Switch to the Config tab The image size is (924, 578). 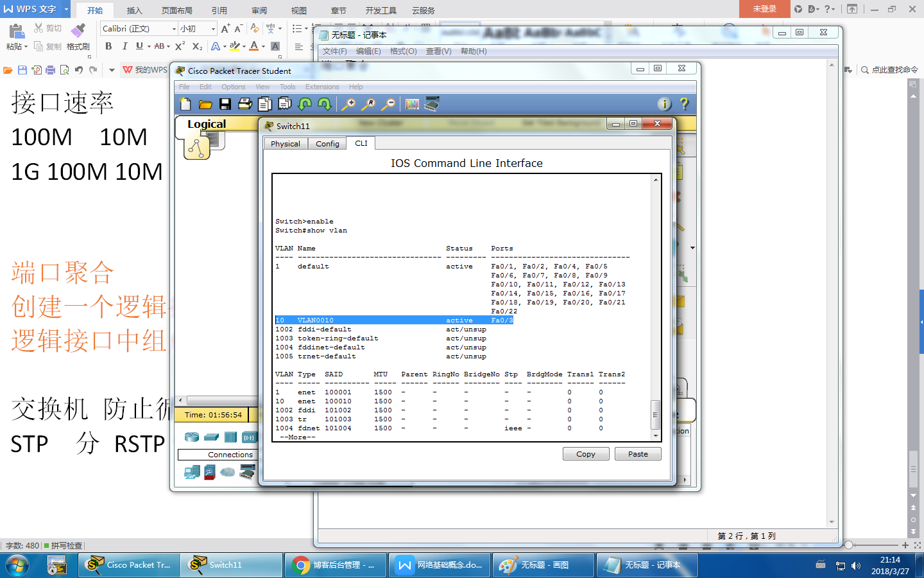pyautogui.click(x=327, y=144)
